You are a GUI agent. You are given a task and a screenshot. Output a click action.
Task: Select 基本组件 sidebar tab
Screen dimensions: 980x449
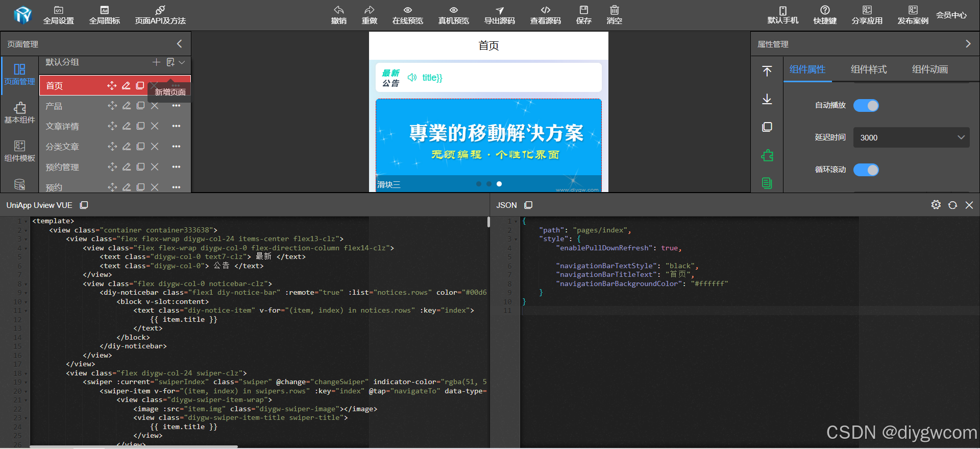pos(19,113)
